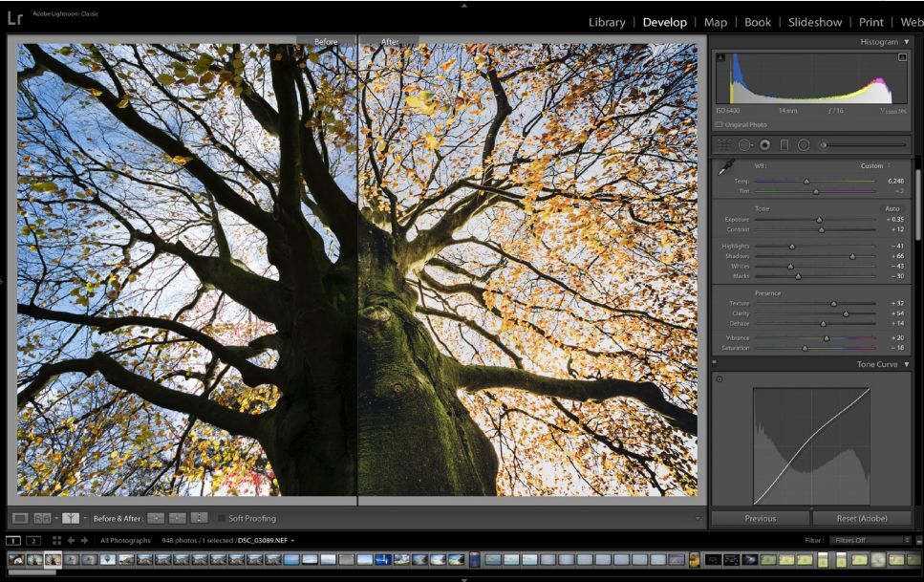Select the Graduated Filter tool
Screen dimensions: 924x582
784,144
